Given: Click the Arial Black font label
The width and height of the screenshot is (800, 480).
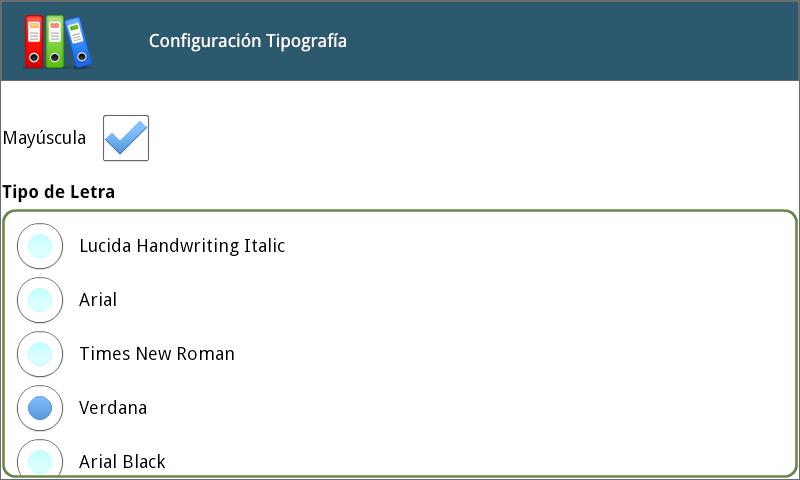Looking at the screenshot, I should (x=122, y=462).
